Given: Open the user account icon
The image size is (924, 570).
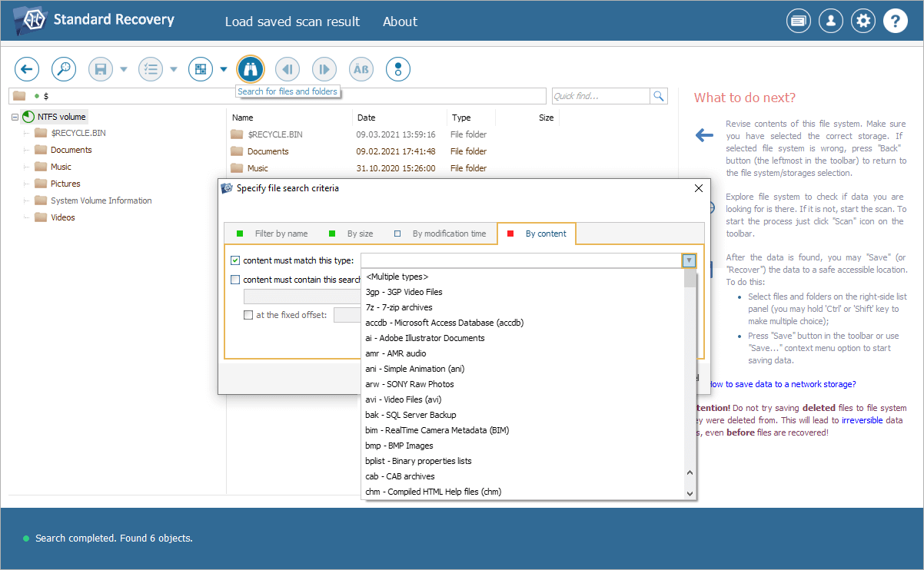Looking at the screenshot, I should pos(831,22).
